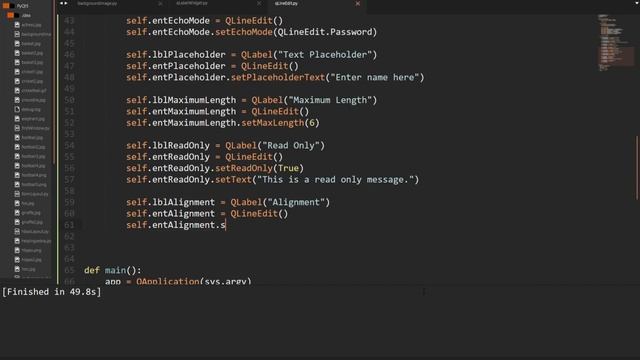Click the string "Maximum Length" on line 50

[x=330, y=100]
